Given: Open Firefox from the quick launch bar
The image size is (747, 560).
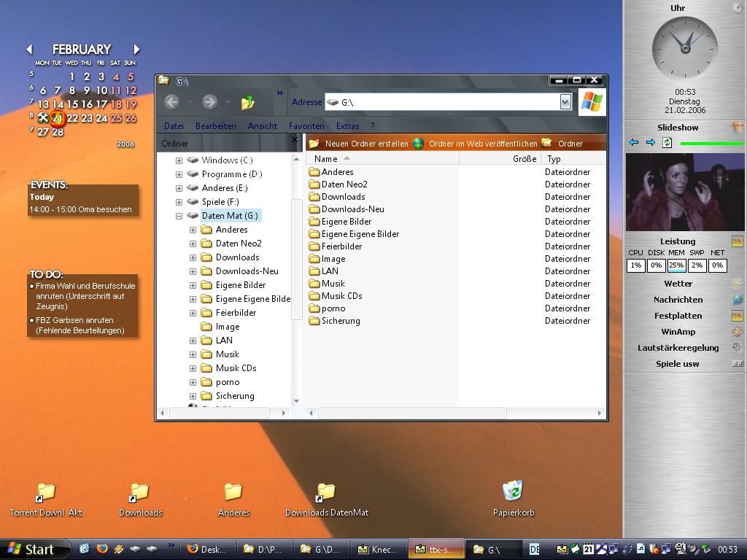Looking at the screenshot, I should [101, 549].
